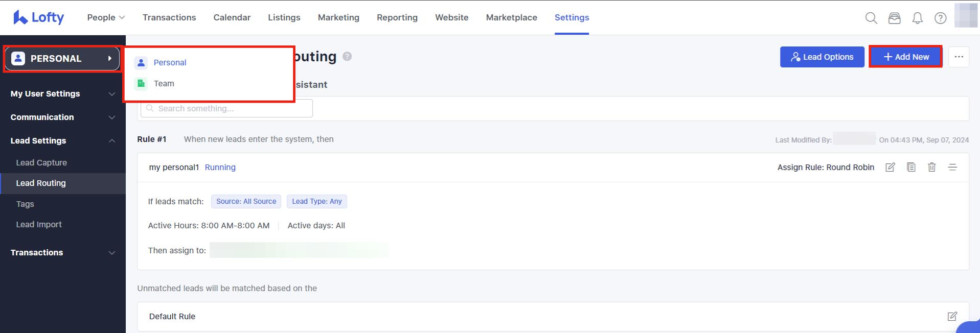This screenshot has width=980, height=333.
Task: Click the search magnifier icon in header
Action: pyautogui.click(x=871, y=18)
